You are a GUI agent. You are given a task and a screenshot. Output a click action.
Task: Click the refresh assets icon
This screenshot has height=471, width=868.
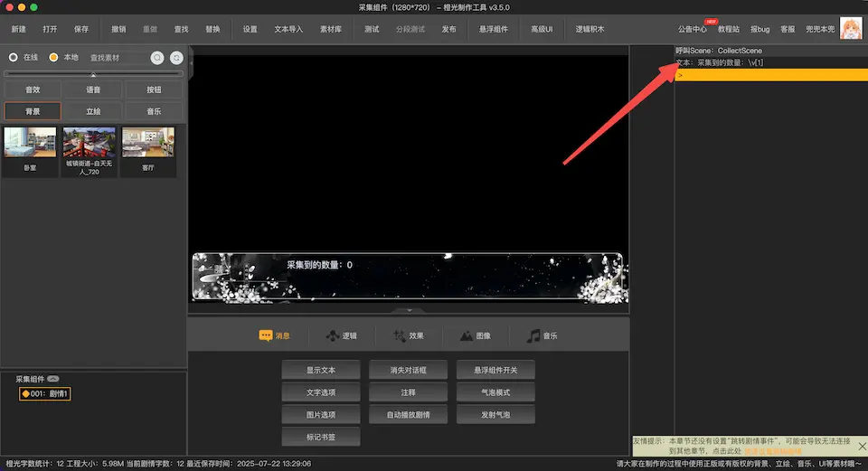click(x=175, y=58)
